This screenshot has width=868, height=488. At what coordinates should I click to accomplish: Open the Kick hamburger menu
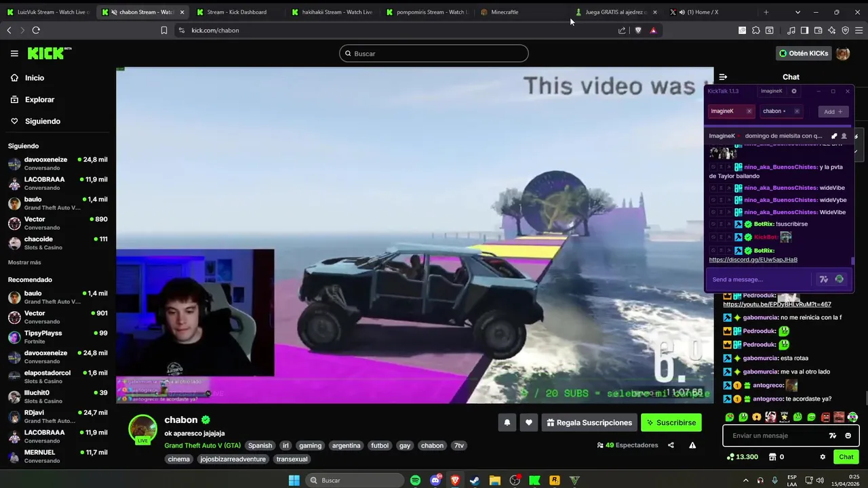pyautogui.click(x=14, y=54)
